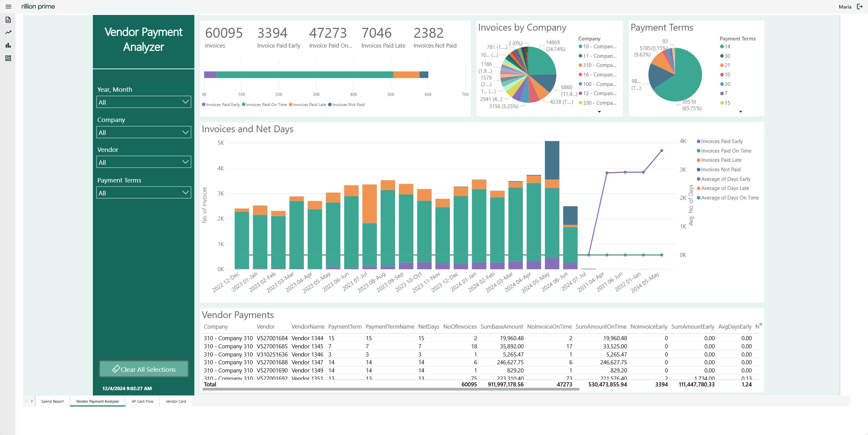Click the document icon in sidebar

9,20
